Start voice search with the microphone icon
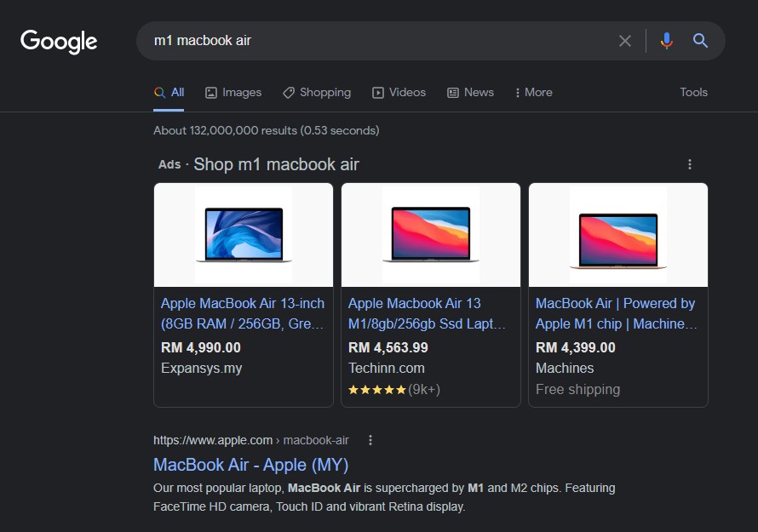 click(666, 41)
